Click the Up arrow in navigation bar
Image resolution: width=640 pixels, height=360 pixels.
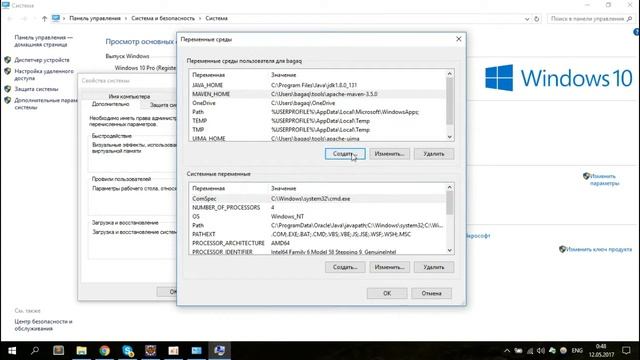[44, 18]
